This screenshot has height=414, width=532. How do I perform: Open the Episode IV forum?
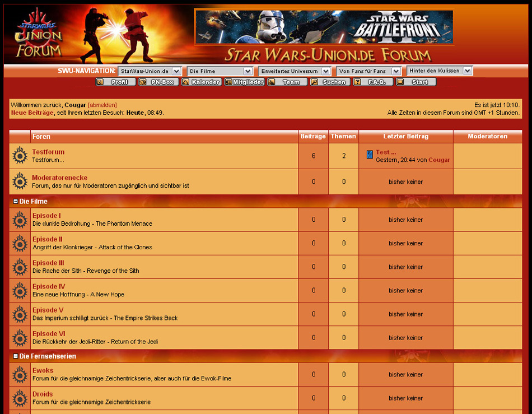click(x=49, y=286)
